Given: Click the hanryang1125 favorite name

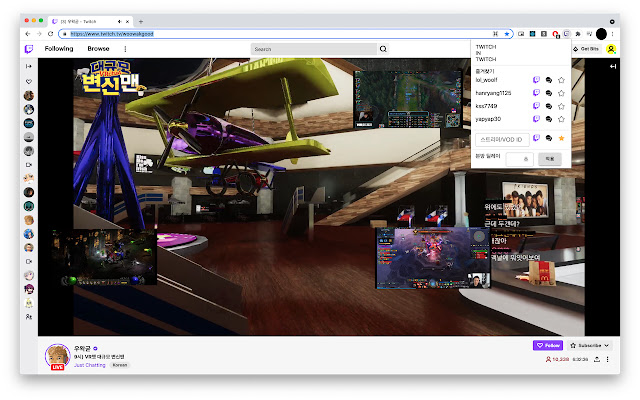Looking at the screenshot, I should click(x=493, y=93).
